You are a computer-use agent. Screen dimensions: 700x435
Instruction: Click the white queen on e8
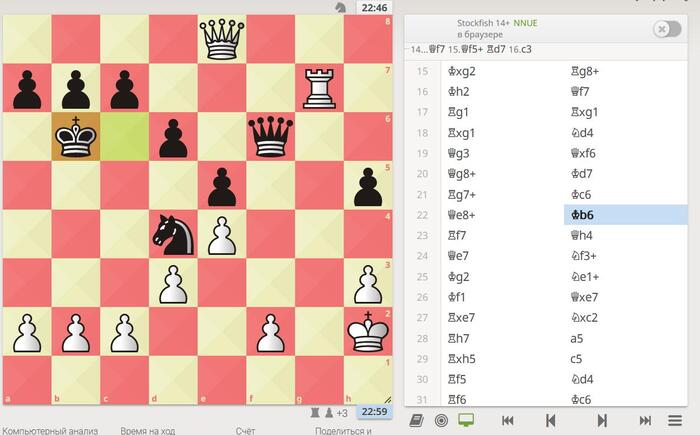[x=221, y=39]
